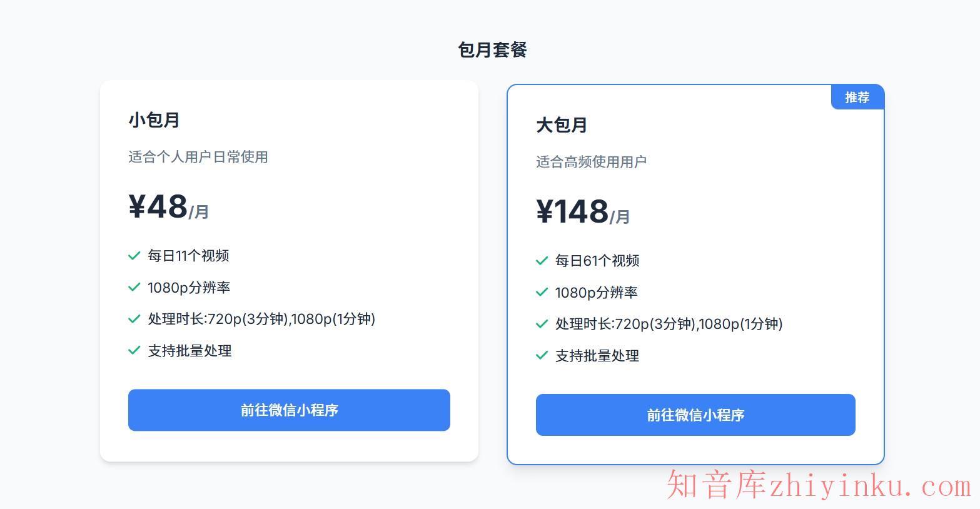Viewport: 980px width, 509px height.
Task: Click the ¥48/月 price text
Action: [x=167, y=208]
